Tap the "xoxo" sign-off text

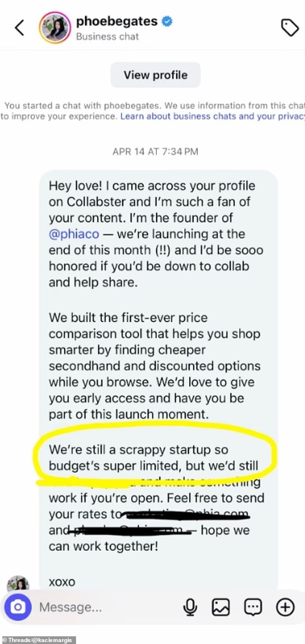[62, 582]
